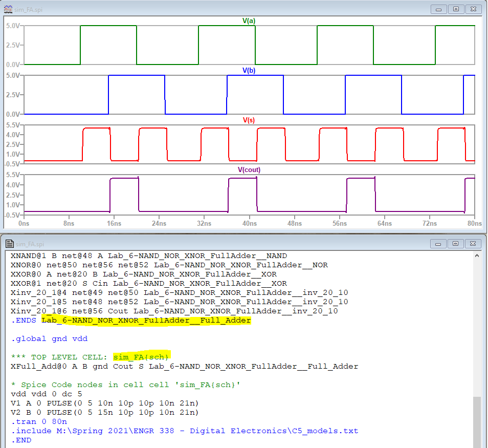Click the netlist line starting with XXOR@0
Image resolution: width=488 pixels, height=448 pixels.
tap(143, 274)
